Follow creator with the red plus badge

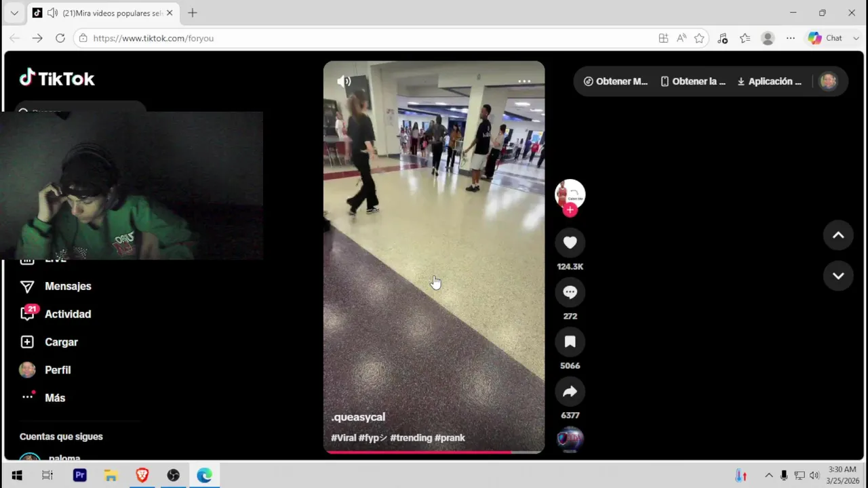(570, 210)
